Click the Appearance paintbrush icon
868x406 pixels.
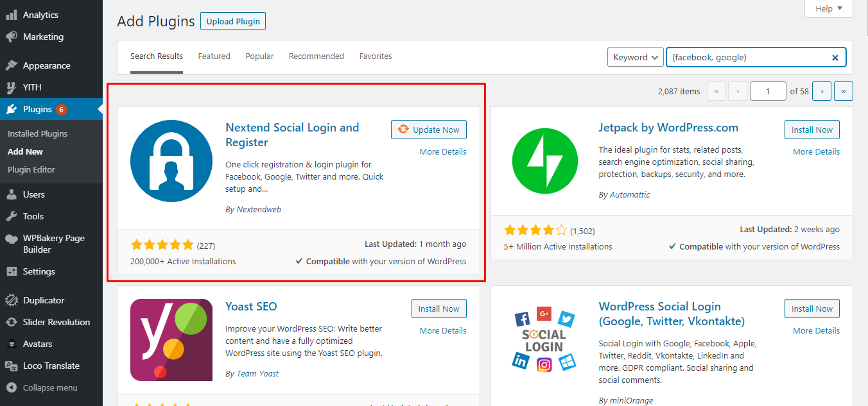click(x=12, y=65)
